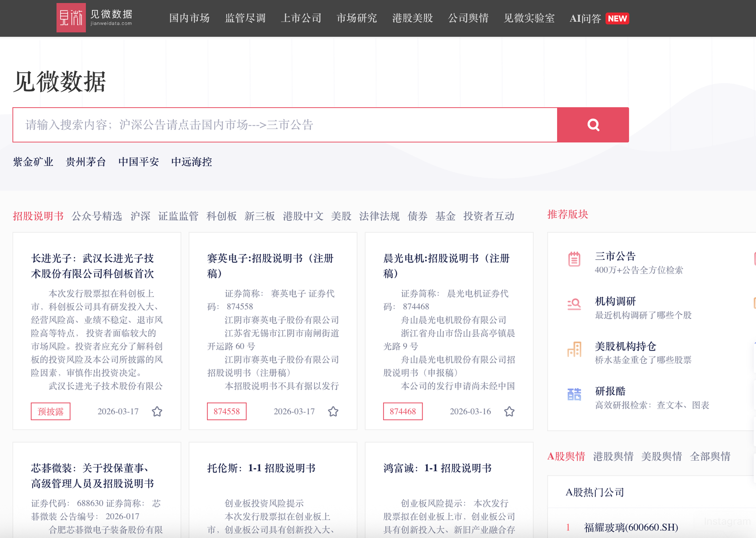
Task: Select the 沪深 tab
Action: click(x=140, y=216)
